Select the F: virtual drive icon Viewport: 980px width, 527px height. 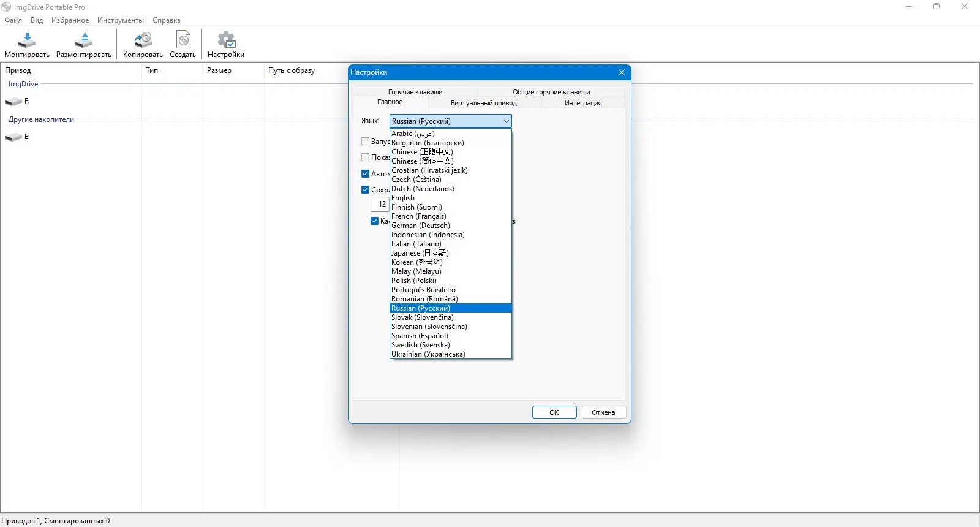(13, 102)
